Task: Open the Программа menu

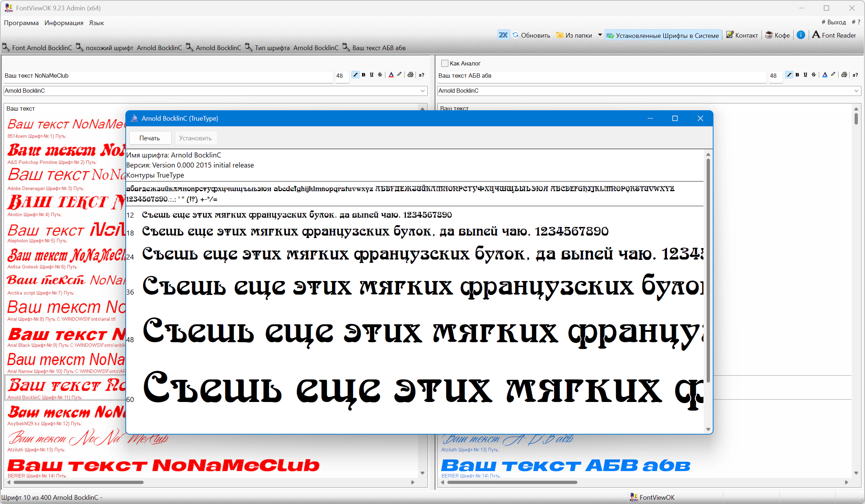Action: click(21, 23)
